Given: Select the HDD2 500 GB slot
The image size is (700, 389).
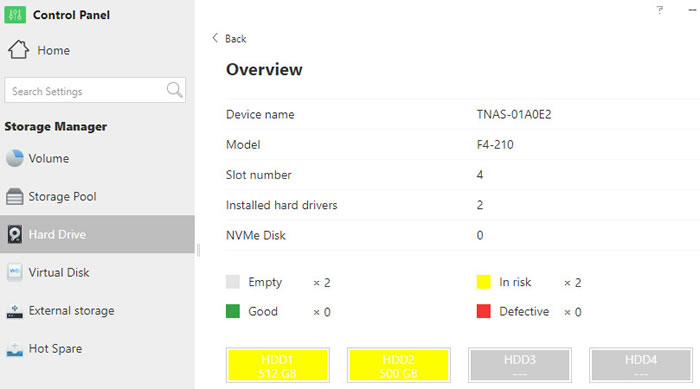Looking at the screenshot, I should 399,365.
